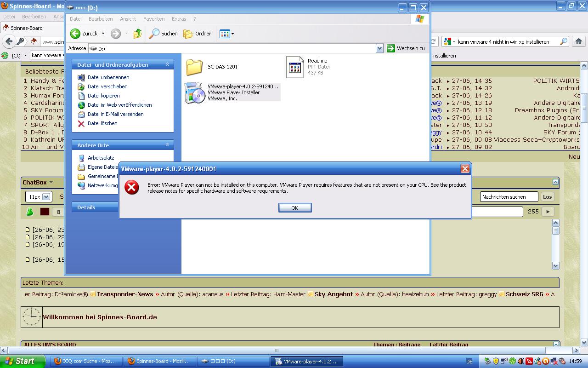Collapse the Datei- und Ordneraufgaben panel
Image resolution: width=588 pixels, height=368 pixels.
point(167,65)
